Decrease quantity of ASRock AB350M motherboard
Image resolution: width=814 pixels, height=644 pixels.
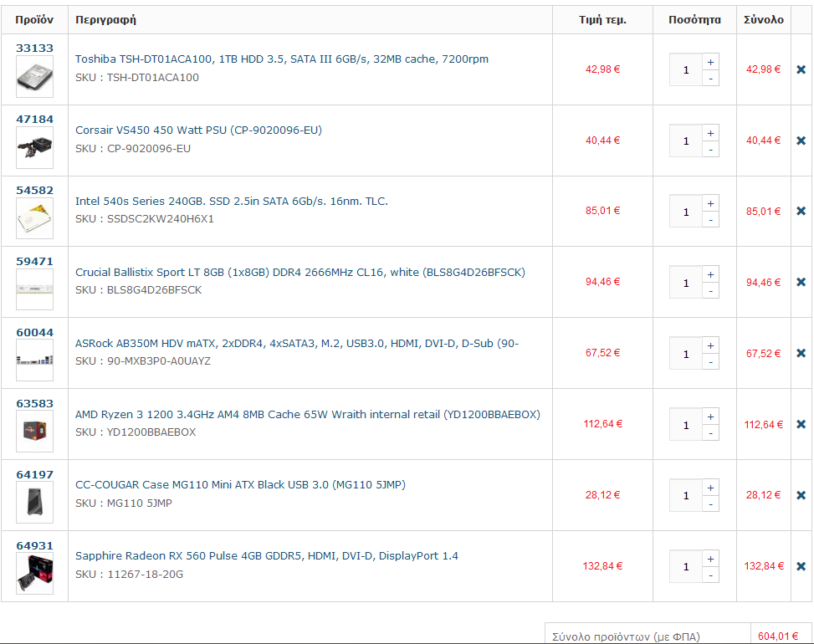click(711, 362)
